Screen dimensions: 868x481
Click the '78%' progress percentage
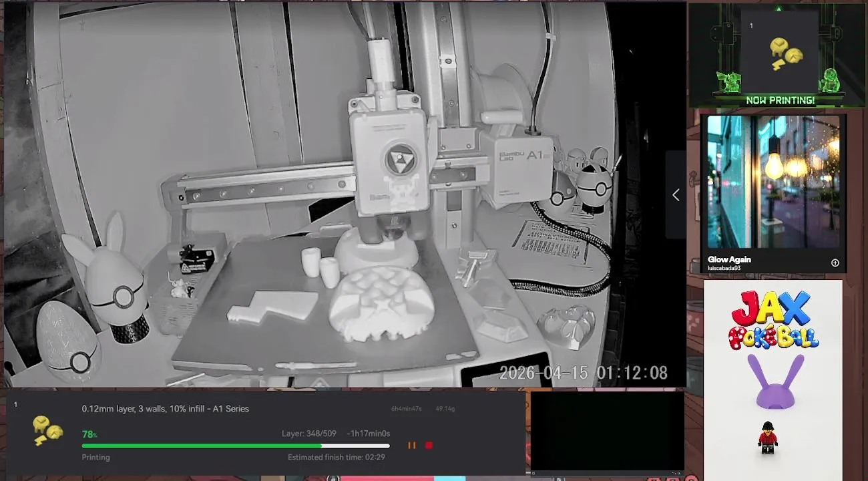click(x=89, y=434)
